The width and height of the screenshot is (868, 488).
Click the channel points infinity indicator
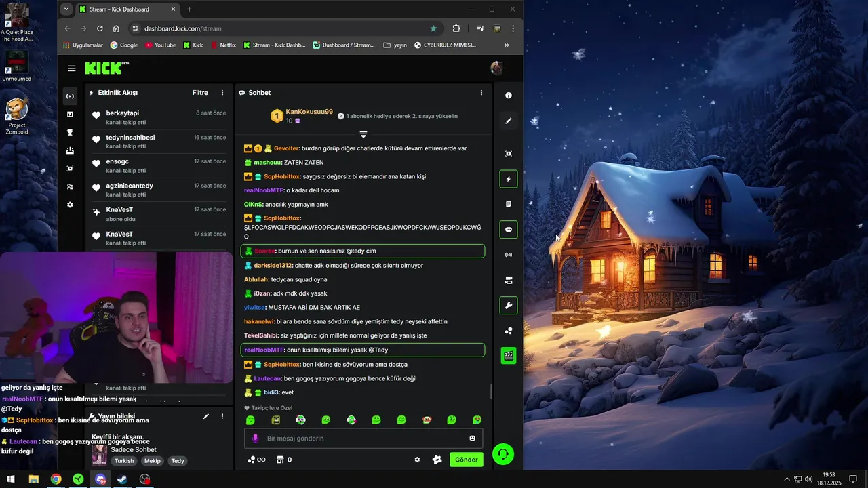(x=256, y=460)
